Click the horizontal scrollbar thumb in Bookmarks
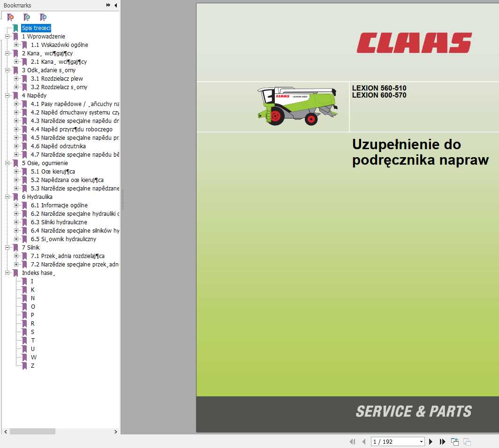Viewport: 499px width, 448px height. (32, 432)
